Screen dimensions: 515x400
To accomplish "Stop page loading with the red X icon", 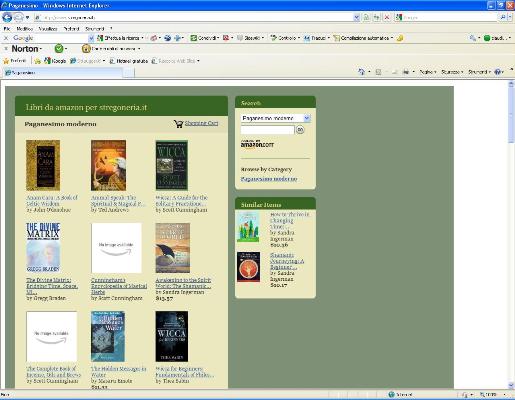I will [387, 17].
